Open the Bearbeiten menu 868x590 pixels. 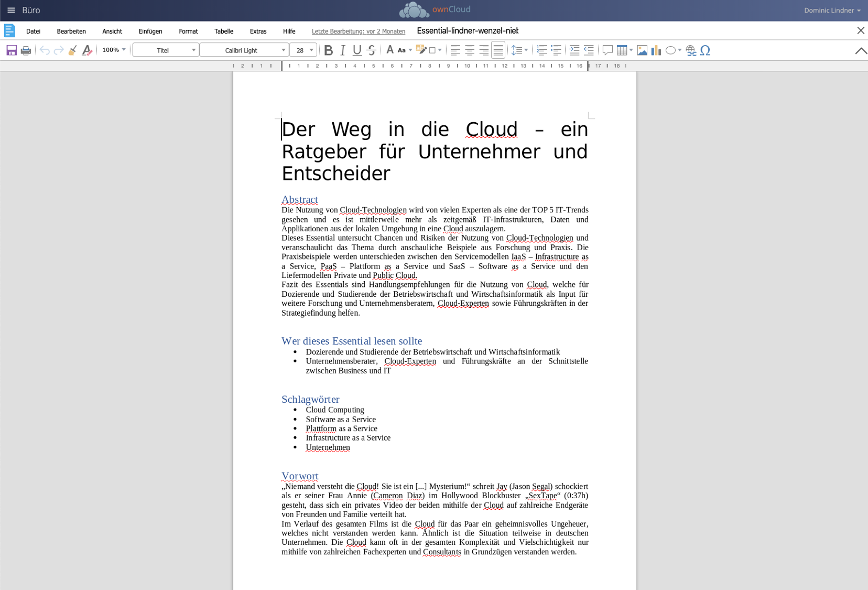tap(71, 31)
